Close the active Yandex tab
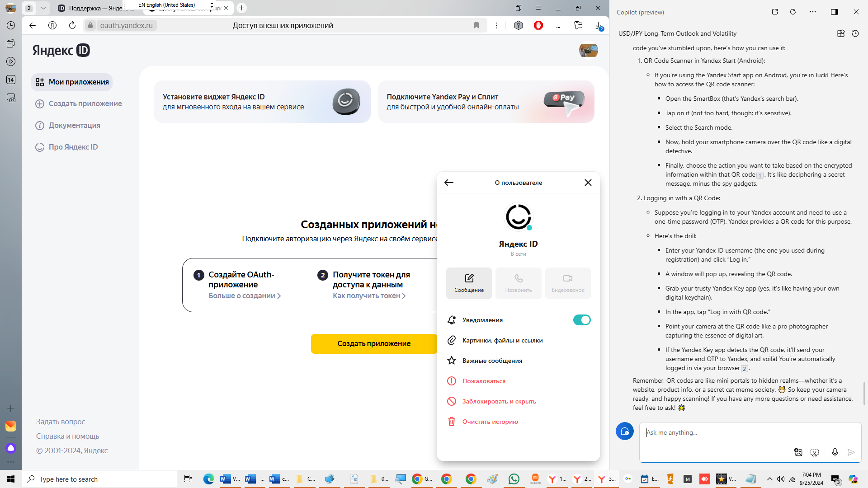Screen dimensions: 868x488 [226, 8]
